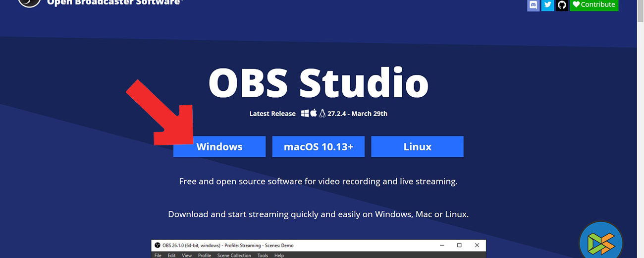Open the Tools menu in OBS preview
Viewport: 644px width, 258px height.
coord(263,255)
